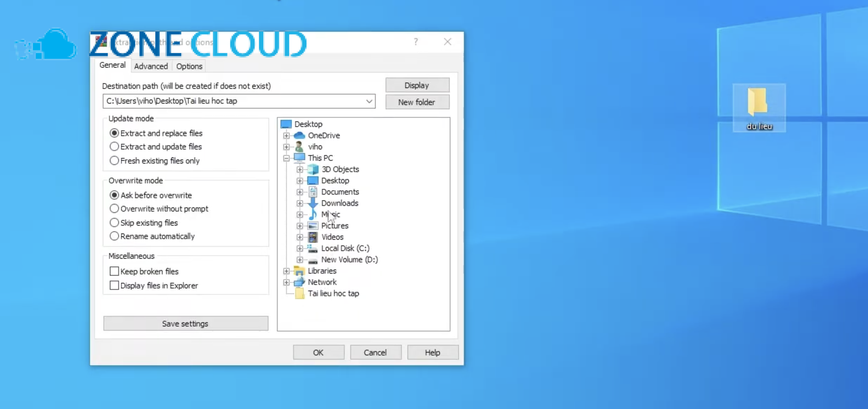The height and width of the screenshot is (409, 868).
Task: Select Tai lieu hoc tap tree label
Action: (x=333, y=293)
